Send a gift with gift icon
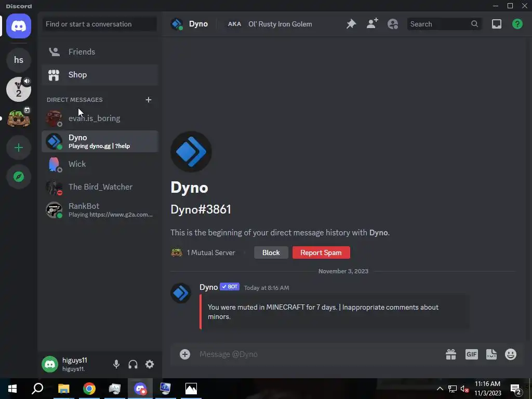 click(x=451, y=354)
